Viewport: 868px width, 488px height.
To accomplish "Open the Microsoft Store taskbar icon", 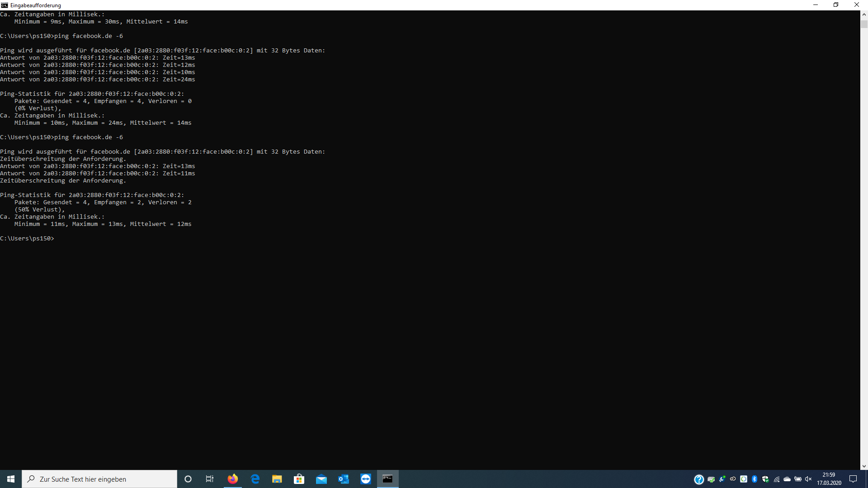I will pos(299,479).
